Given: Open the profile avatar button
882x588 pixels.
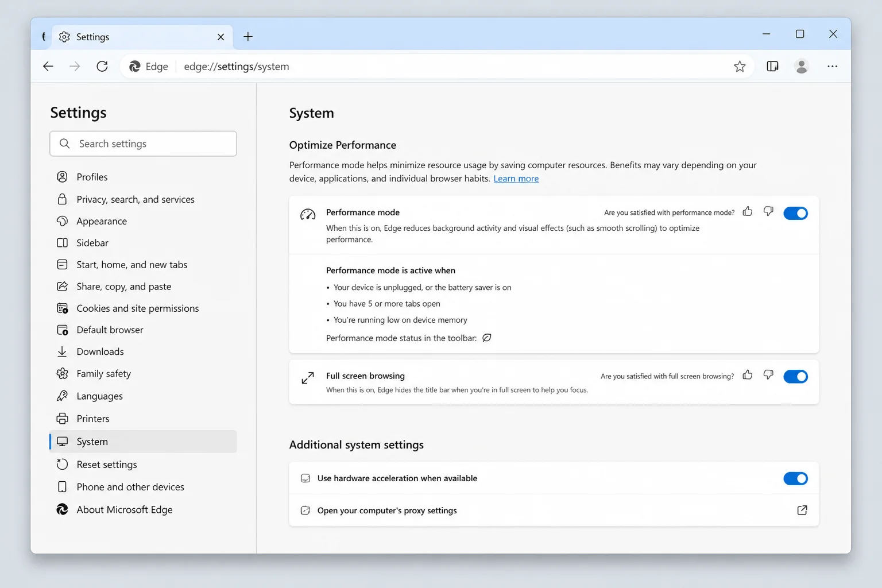Looking at the screenshot, I should click(x=802, y=67).
